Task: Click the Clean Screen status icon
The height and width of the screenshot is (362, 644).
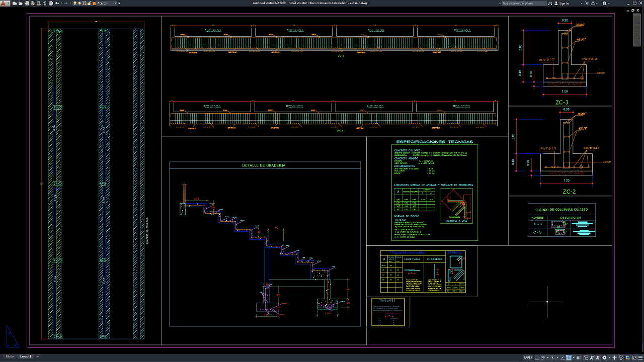Action: pos(634,358)
